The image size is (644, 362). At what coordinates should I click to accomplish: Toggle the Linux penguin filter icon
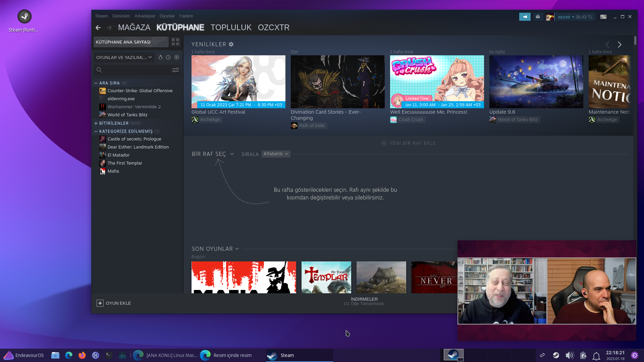tap(161, 57)
